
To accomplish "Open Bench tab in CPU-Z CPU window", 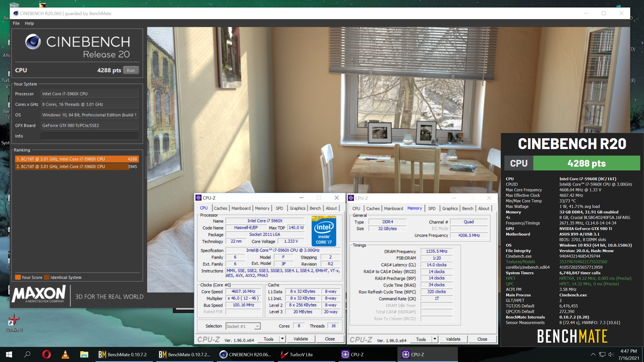I will (x=315, y=208).
